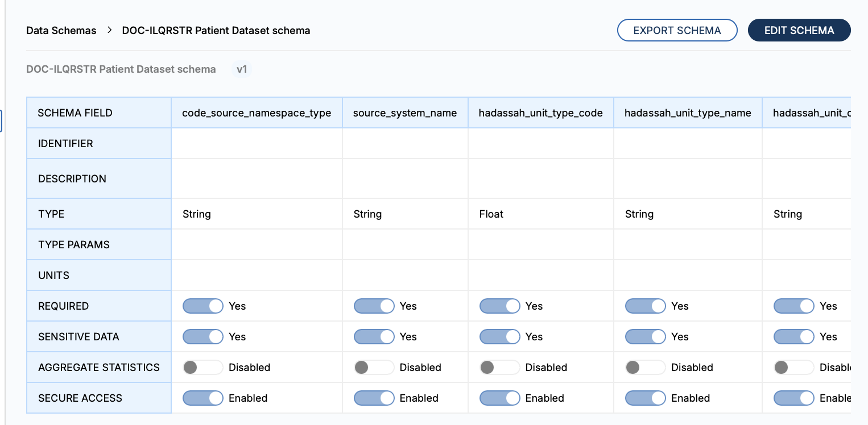The width and height of the screenshot is (868, 425).
Task: Toggle Required for source_system_name
Action: pyautogui.click(x=374, y=306)
